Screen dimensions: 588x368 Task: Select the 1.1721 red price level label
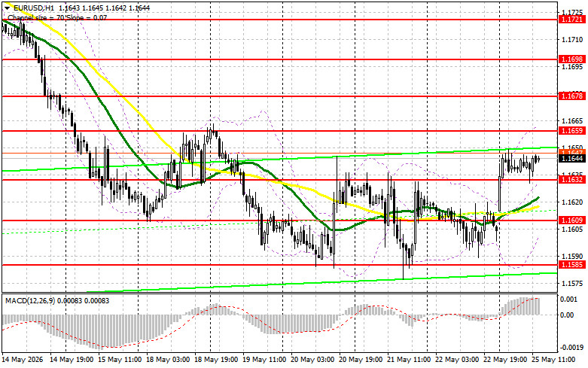click(571, 20)
